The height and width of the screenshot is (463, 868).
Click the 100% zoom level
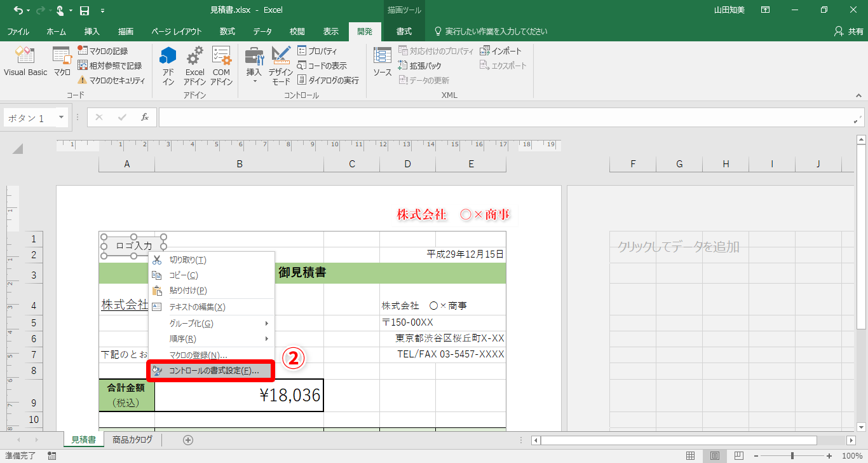click(851, 455)
